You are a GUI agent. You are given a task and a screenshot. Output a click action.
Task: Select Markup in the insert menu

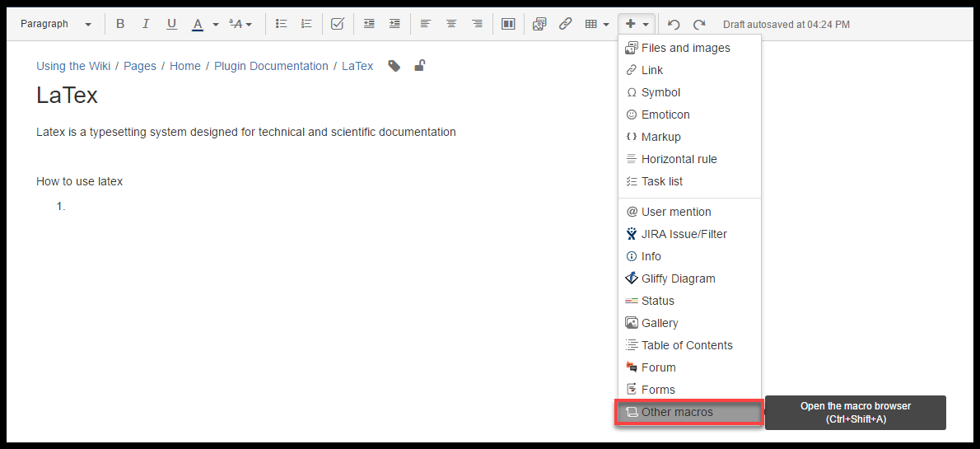(689, 137)
